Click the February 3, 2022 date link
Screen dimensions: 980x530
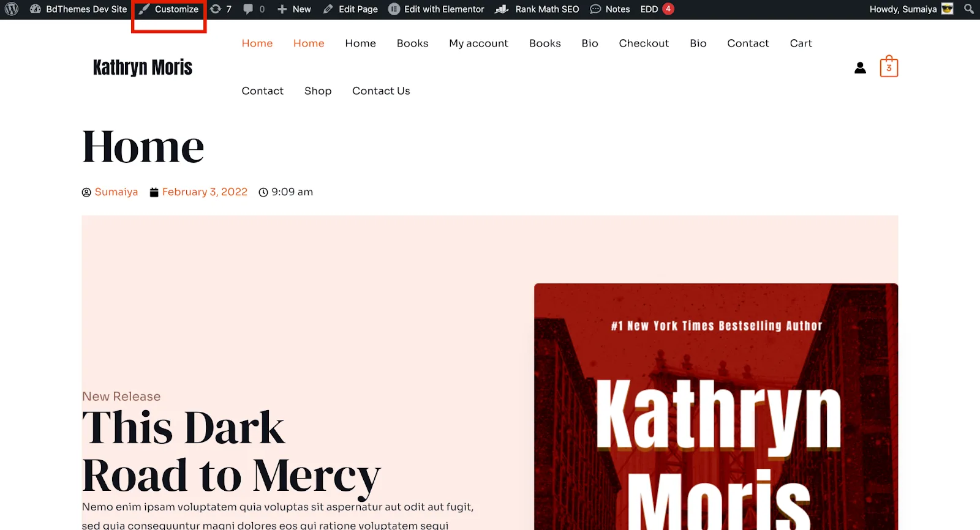205,192
